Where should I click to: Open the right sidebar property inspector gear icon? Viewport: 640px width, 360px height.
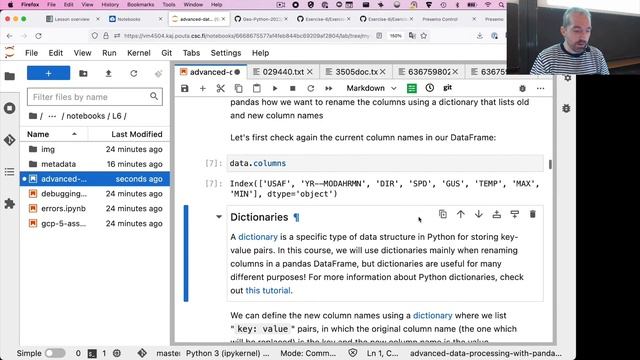click(x=567, y=78)
